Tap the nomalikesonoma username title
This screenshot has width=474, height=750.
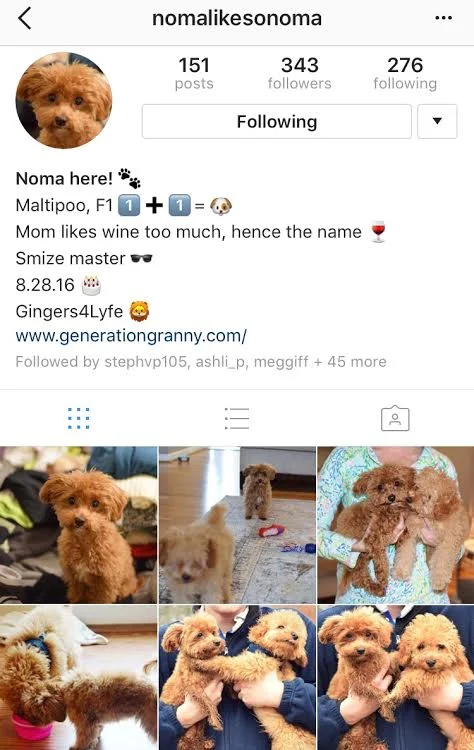click(x=237, y=19)
